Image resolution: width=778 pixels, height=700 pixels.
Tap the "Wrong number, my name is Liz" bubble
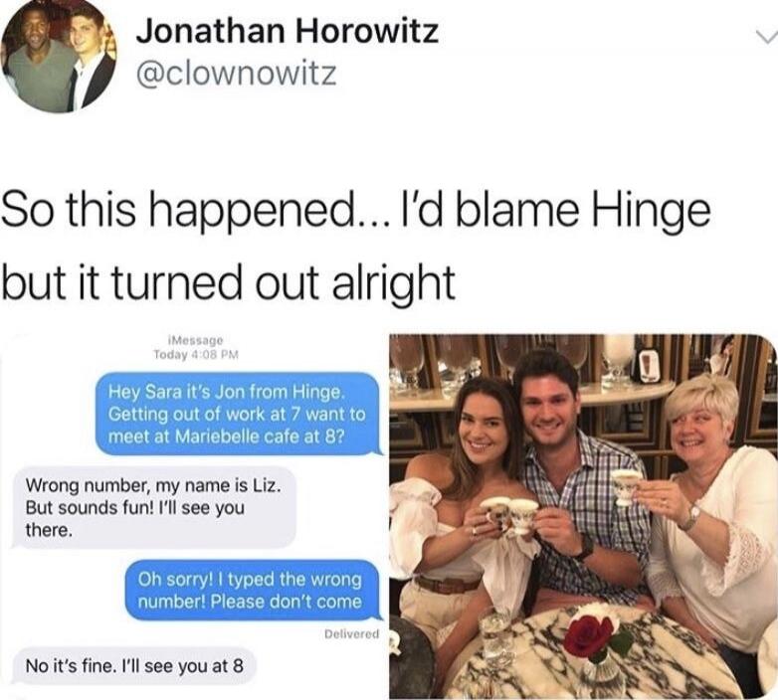[153, 507]
